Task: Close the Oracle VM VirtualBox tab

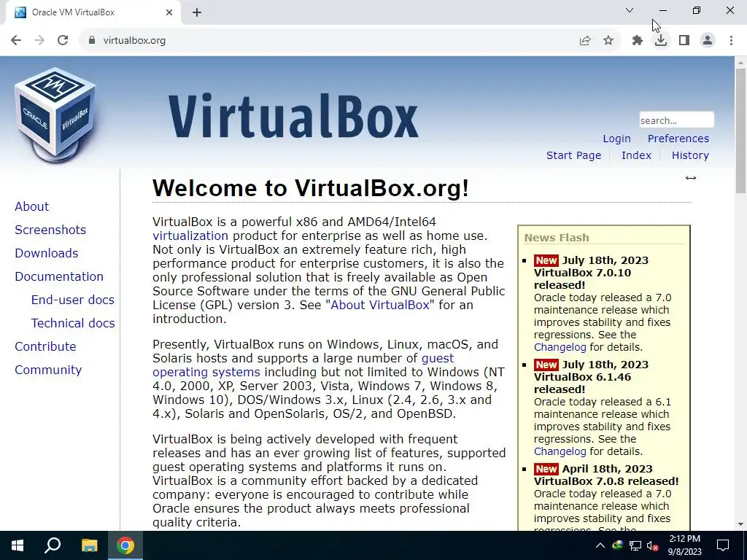Action: point(169,12)
